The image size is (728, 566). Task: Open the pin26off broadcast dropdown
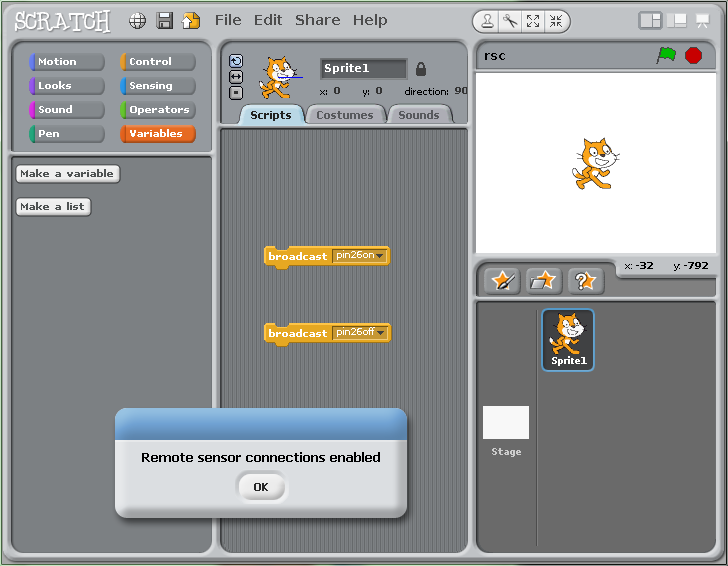coord(381,332)
